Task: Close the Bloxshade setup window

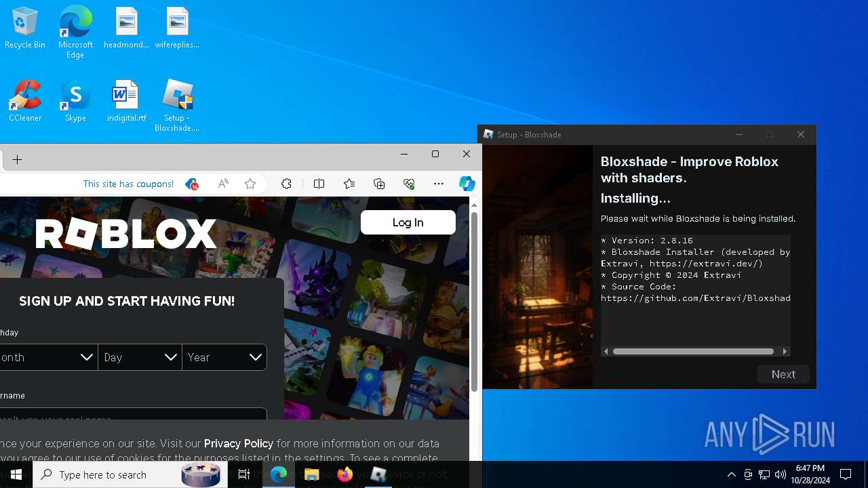Action: click(801, 134)
